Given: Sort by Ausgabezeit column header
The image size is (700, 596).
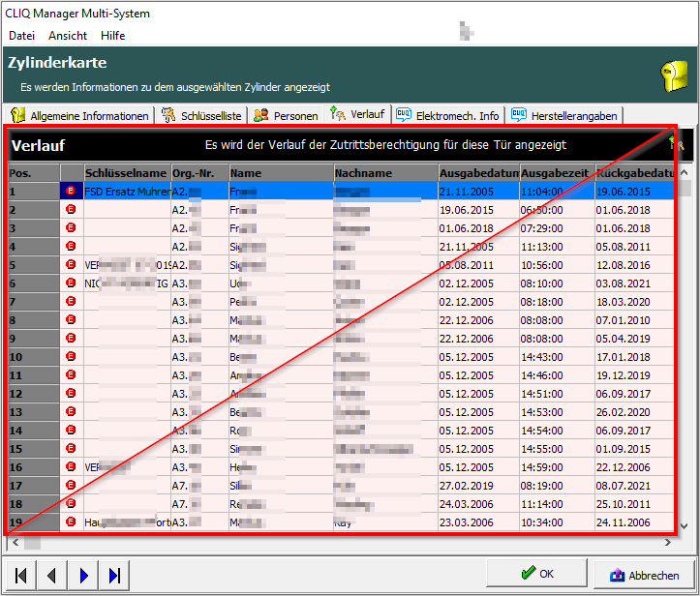Looking at the screenshot, I should pos(557,173).
